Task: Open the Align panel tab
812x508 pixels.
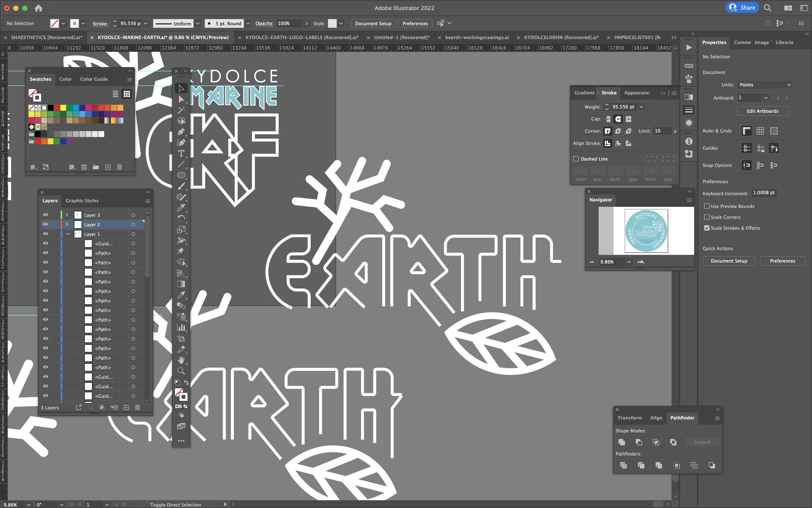Action: click(x=656, y=418)
